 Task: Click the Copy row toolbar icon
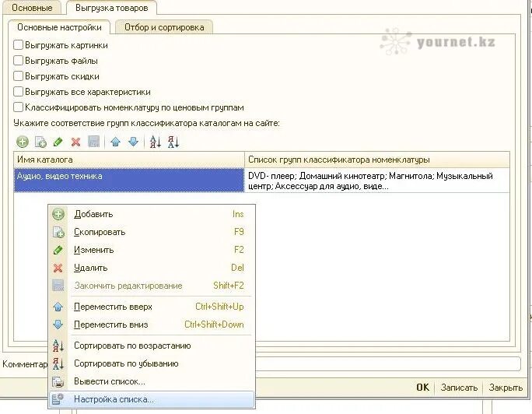(40, 142)
